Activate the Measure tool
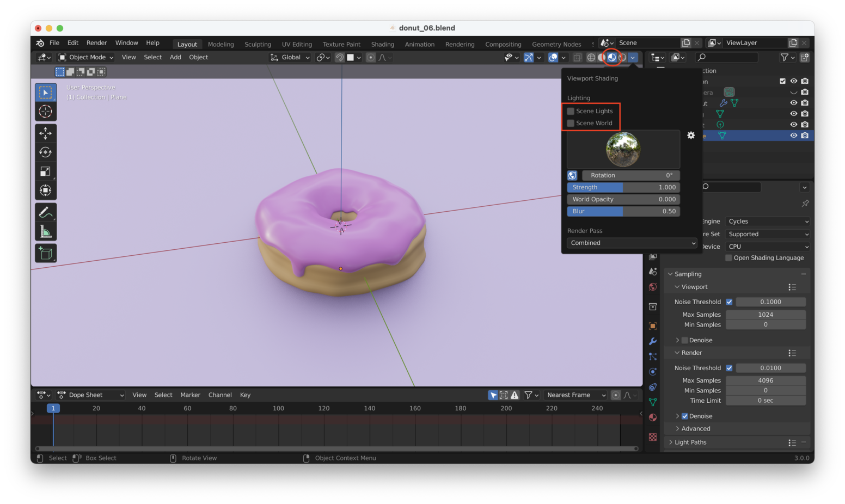Screen dimensions: 845x504 coord(46,230)
